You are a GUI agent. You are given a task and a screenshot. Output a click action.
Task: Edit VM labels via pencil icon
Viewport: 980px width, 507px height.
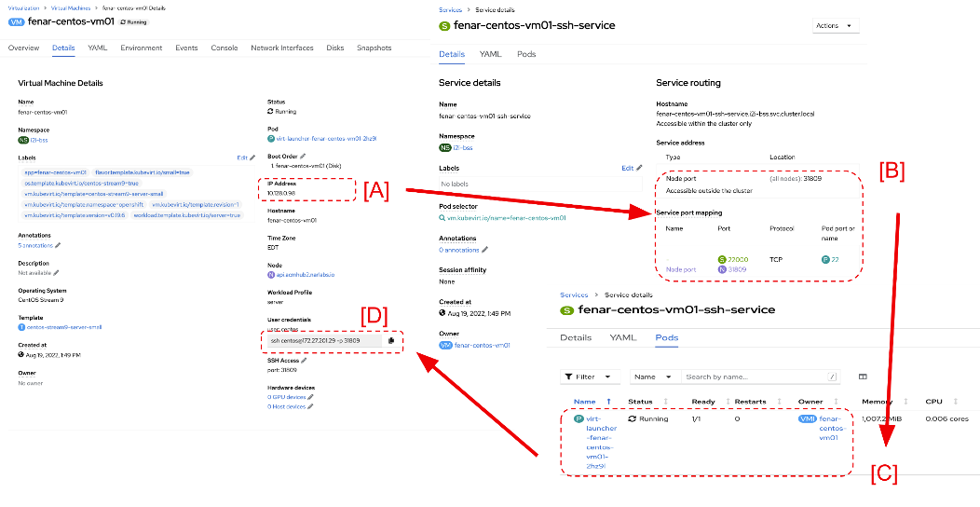[252, 158]
